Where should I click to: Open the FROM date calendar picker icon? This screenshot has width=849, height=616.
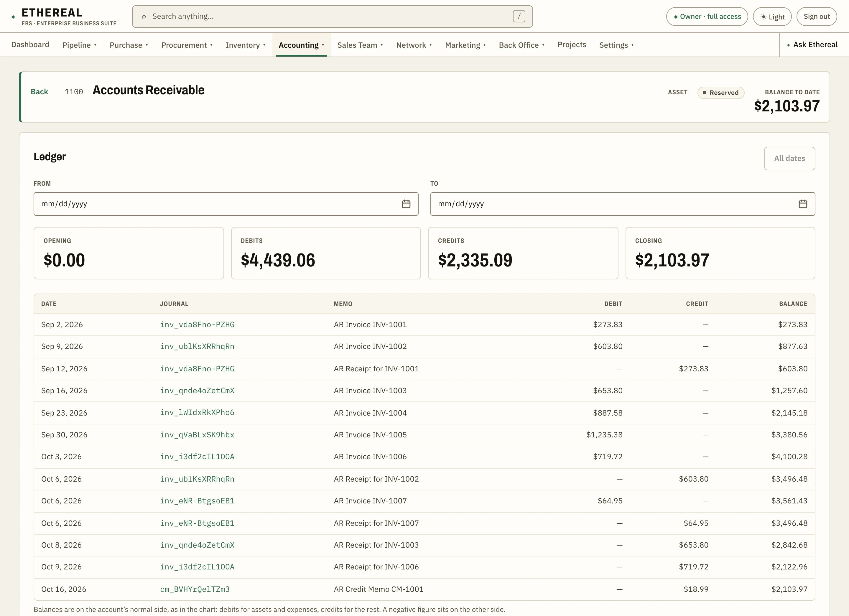pyautogui.click(x=406, y=204)
